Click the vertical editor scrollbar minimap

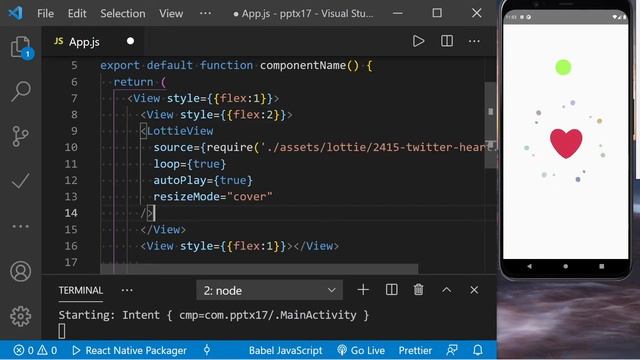(x=491, y=124)
